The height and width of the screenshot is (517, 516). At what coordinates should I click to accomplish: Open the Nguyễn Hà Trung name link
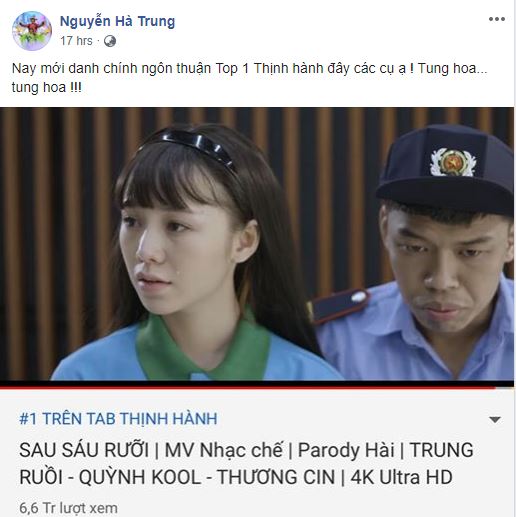point(117,22)
